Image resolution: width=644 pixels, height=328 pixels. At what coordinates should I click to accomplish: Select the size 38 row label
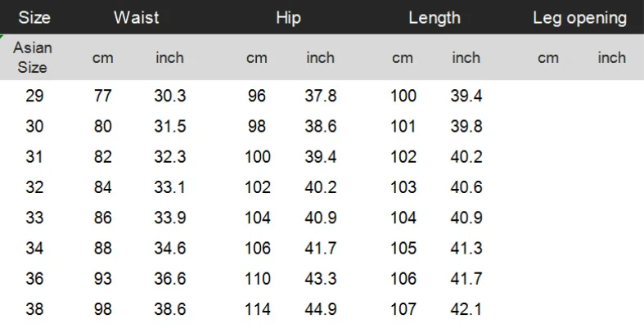(x=34, y=311)
